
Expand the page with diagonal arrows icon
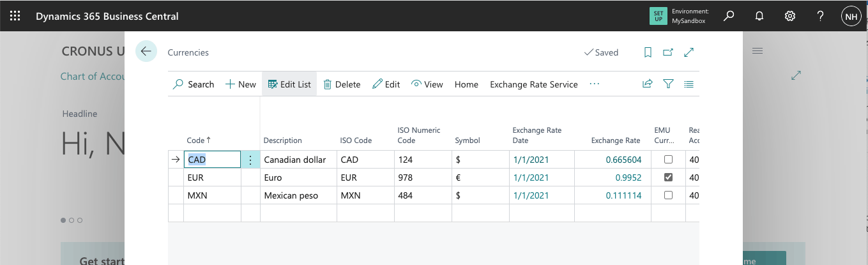point(689,52)
